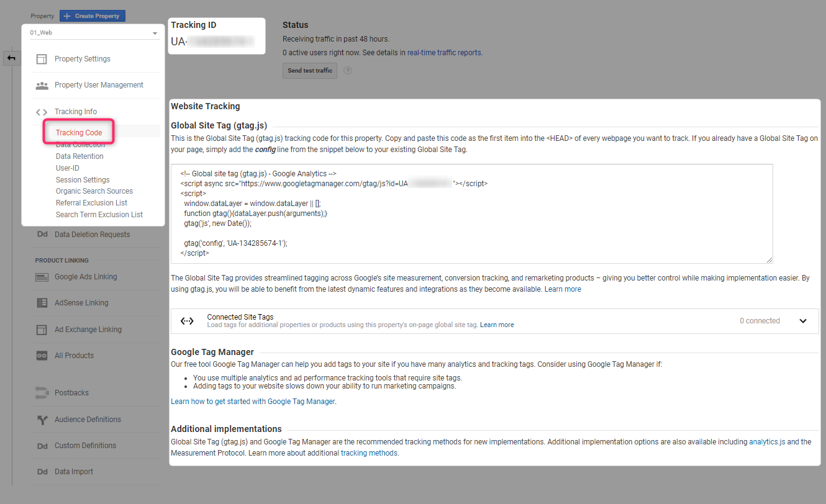Image resolution: width=826 pixels, height=504 pixels.
Task: Click the 'Additional implementations' heading
Action: tap(226, 429)
